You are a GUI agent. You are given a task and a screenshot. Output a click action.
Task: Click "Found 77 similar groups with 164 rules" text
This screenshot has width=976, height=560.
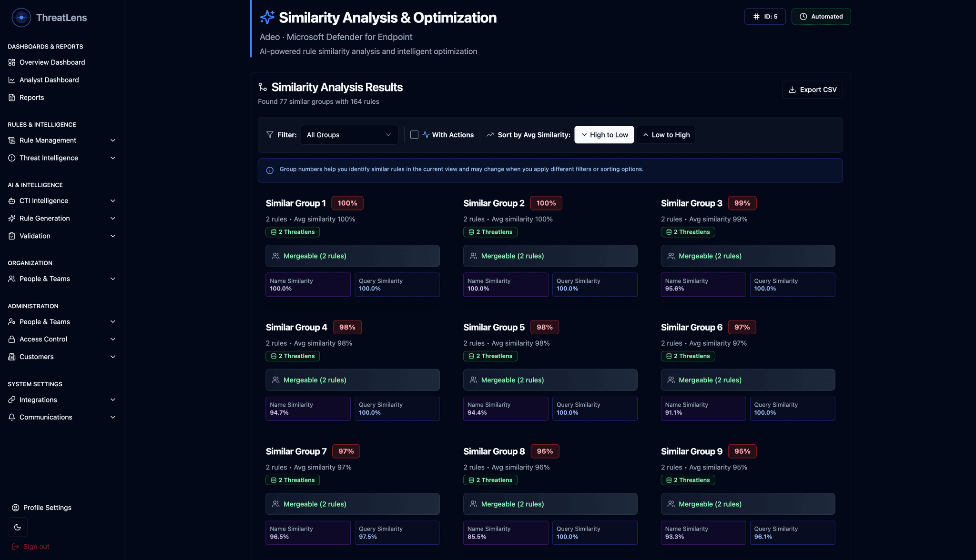[319, 101]
